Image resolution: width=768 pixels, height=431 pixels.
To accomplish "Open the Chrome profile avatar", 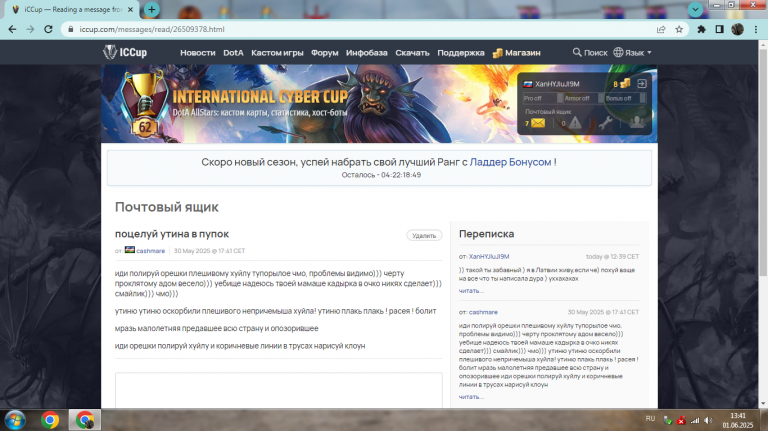I will pyautogui.click(x=738, y=29).
